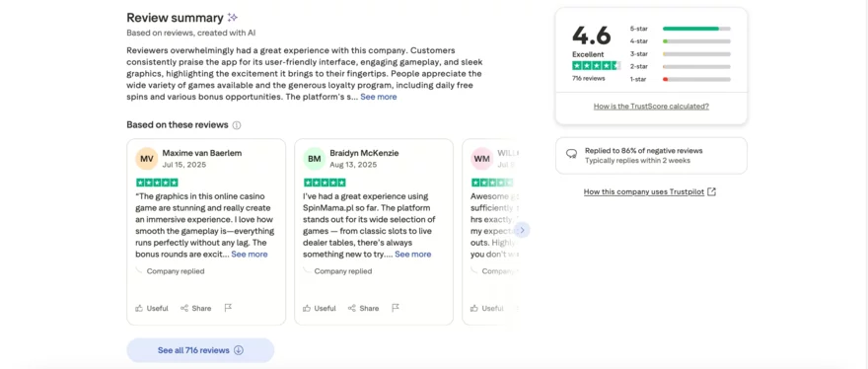Expand Braidyn McKenzie's review See more
This screenshot has height=369, width=868.
(x=413, y=255)
